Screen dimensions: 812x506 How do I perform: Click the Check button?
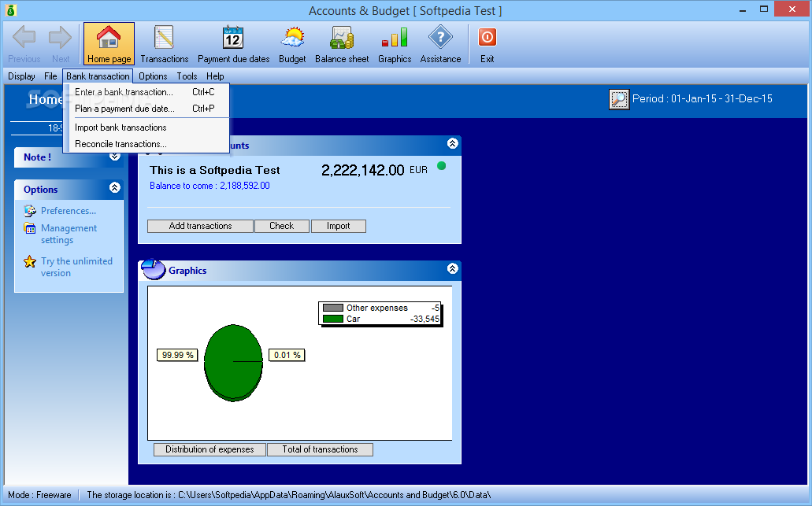282,226
